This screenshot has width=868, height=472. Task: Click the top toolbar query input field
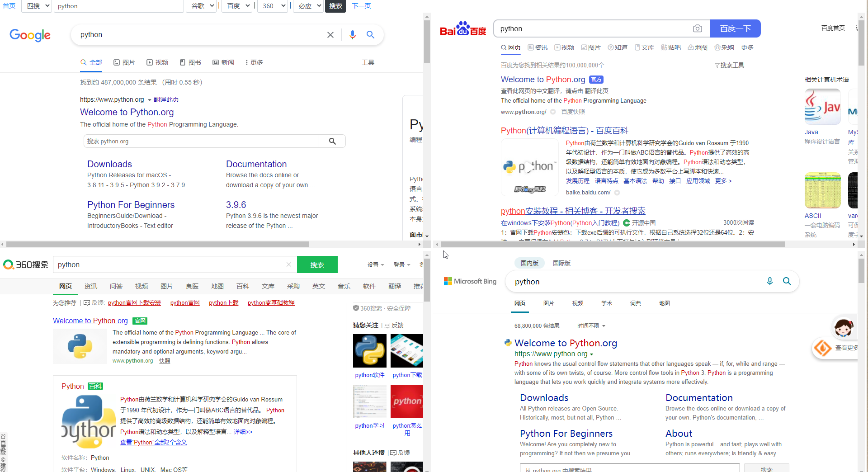click(119, 6)
